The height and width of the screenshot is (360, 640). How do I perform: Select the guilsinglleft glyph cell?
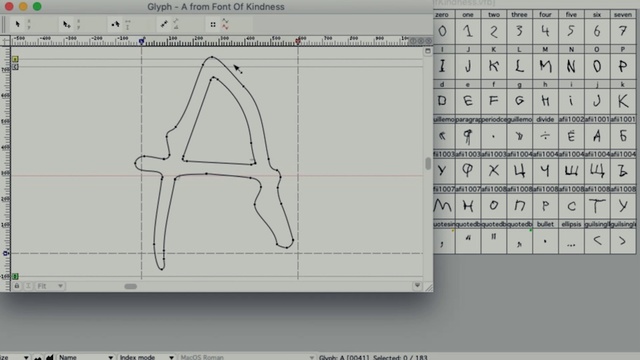pyautogui.click(x=597, y=241)
